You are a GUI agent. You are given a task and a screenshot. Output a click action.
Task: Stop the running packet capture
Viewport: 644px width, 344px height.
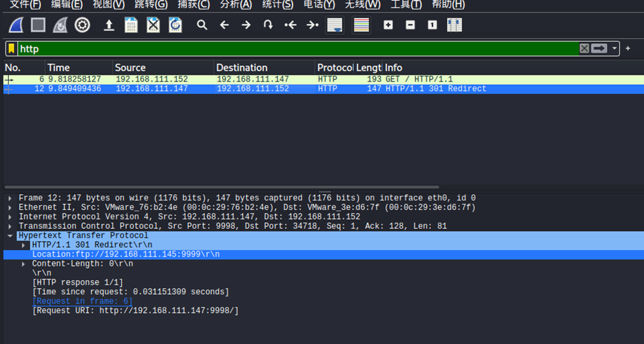pyautogui.click(x=38, y=25)
